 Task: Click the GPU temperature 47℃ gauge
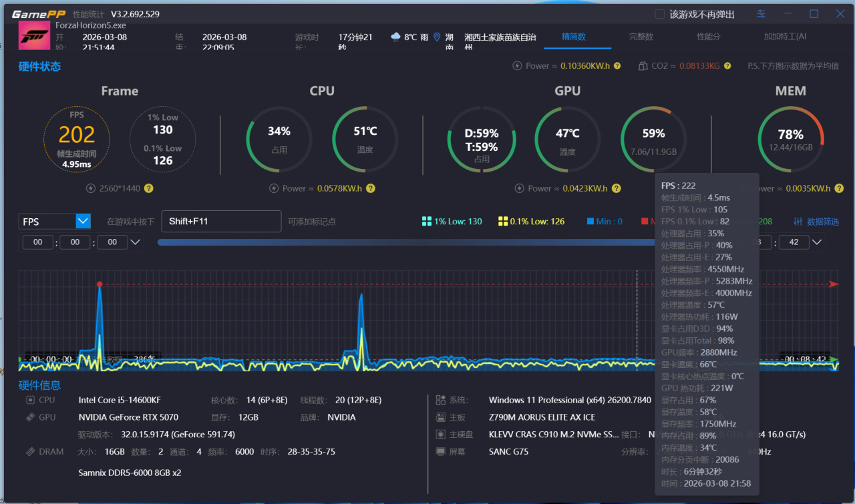click(x=568, y=139)
